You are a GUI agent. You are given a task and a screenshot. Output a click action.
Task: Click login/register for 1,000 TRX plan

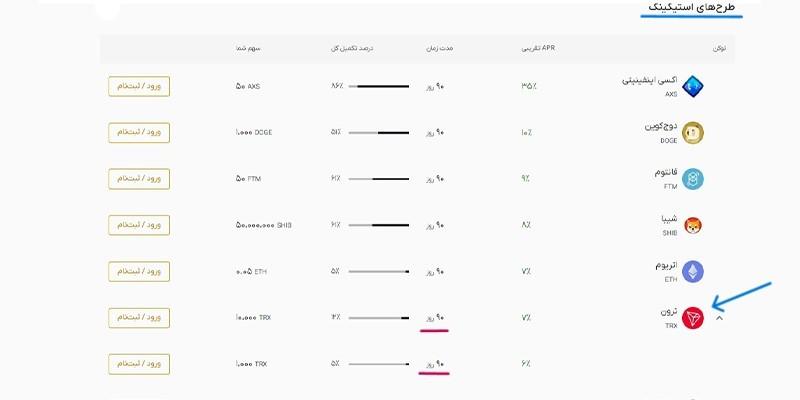tap(139, 364)
